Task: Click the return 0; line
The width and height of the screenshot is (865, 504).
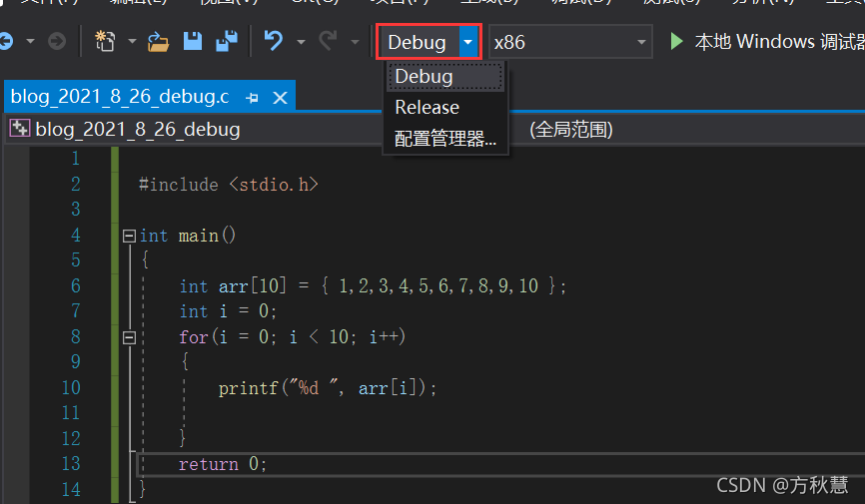Action: pyautogui.click(x=223, y=464)
